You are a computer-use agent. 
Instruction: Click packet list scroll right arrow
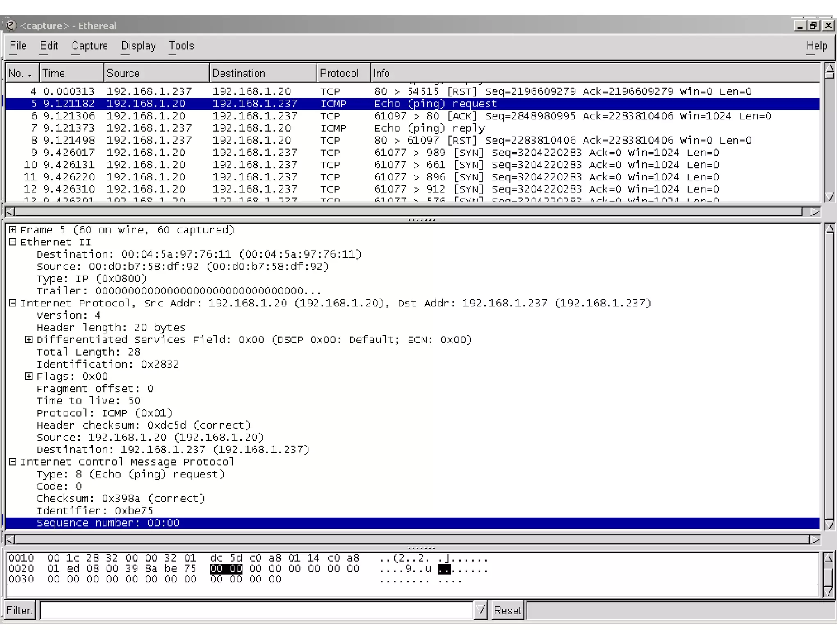click(x=815, y=212)
